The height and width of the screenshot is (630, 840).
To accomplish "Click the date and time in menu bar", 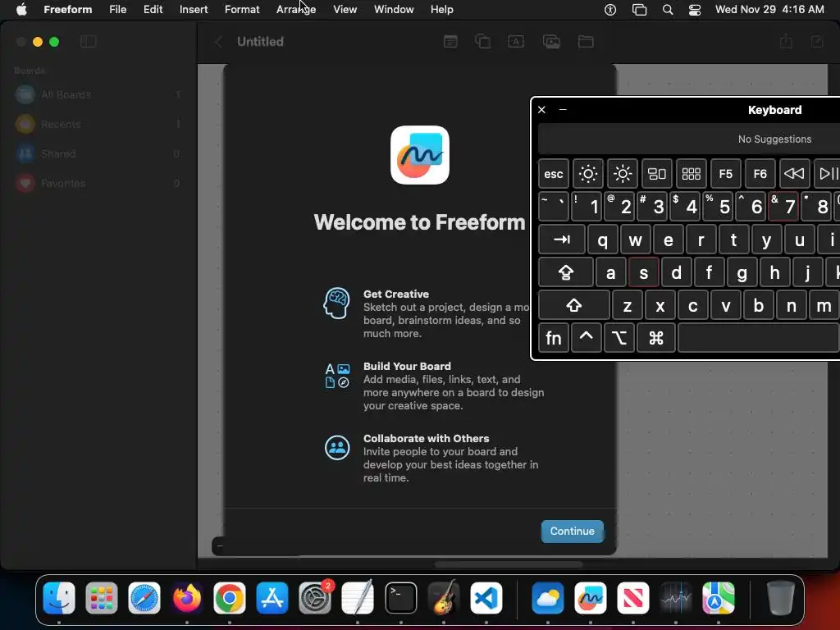I will 769,9.
